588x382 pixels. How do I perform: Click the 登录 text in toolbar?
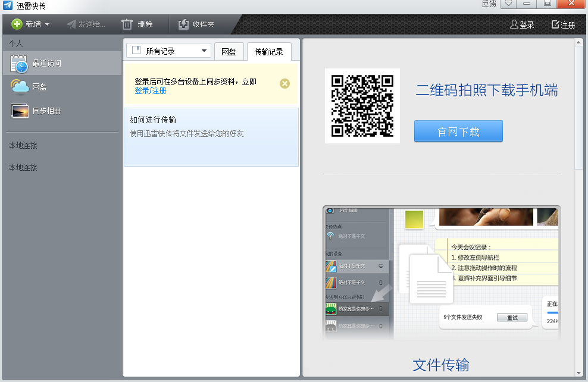pyautogui.click(x=527, y=25)
